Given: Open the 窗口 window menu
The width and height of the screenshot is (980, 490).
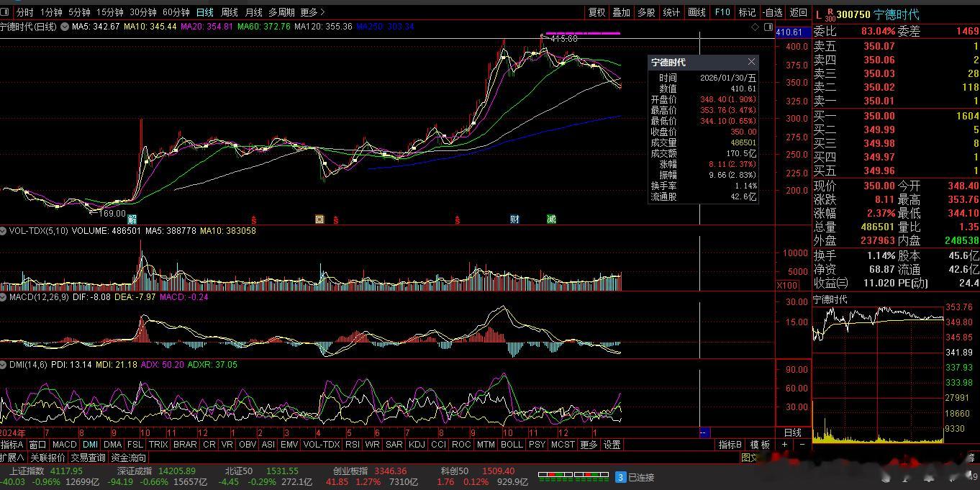Looking at the screenshot, I should 37,445.
